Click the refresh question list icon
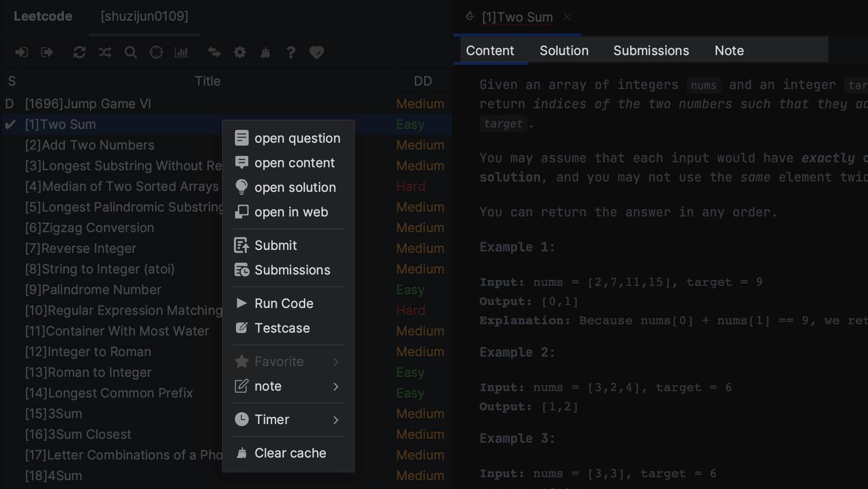Viewport: 868px width, 489px height. 79,52
